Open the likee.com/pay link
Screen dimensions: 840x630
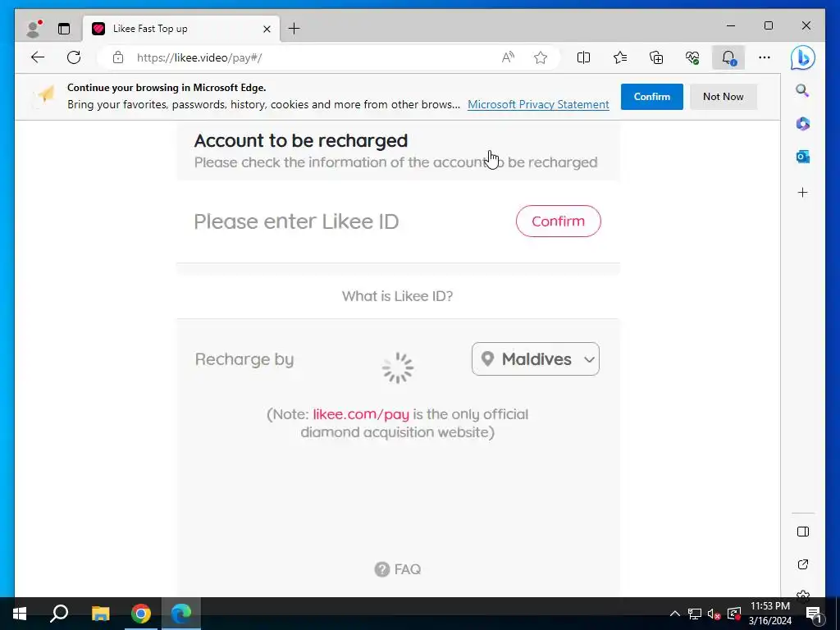point(361,414)
